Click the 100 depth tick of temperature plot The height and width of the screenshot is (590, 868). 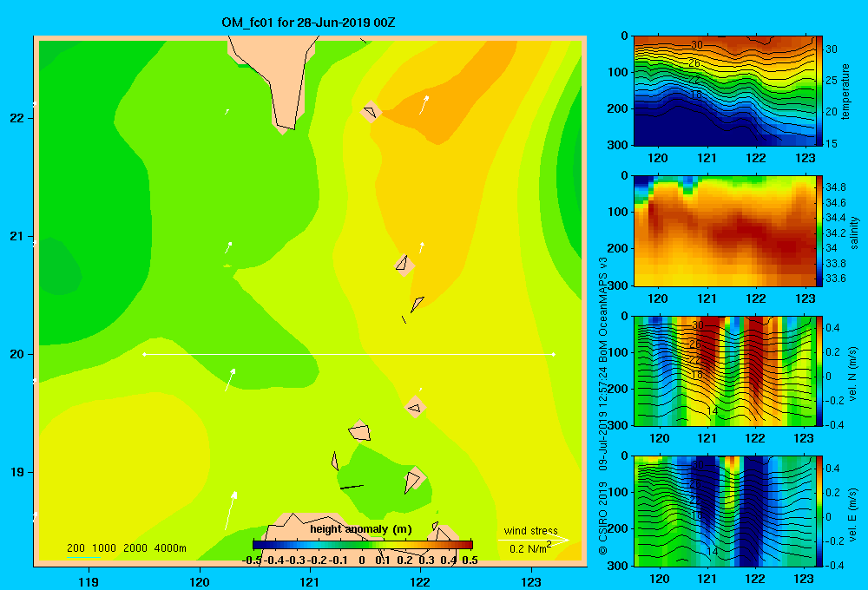[618, 72]
